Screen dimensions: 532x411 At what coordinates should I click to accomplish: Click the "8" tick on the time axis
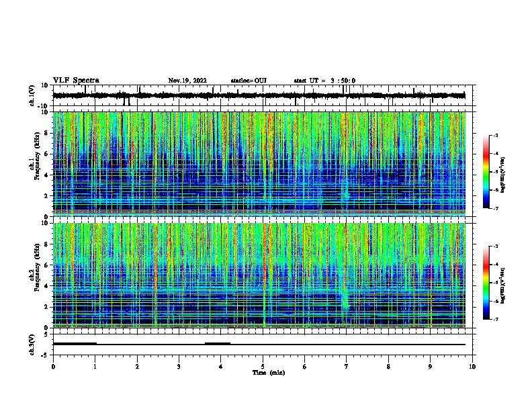388,367
